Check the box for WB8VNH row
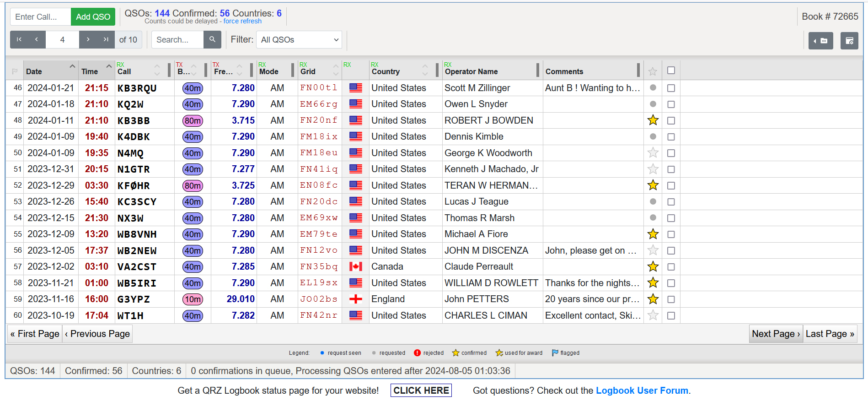 (671, 234)
